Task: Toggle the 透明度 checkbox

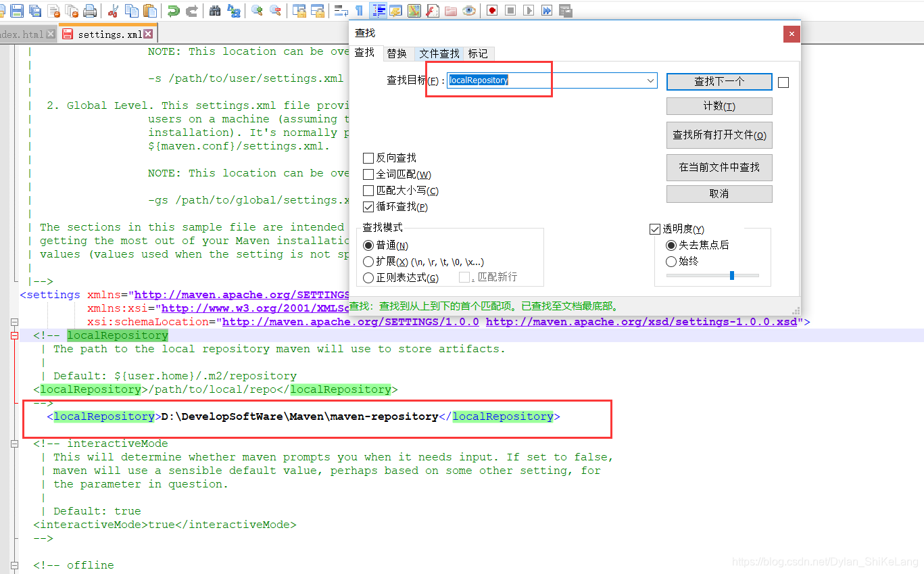Action: 654,229
